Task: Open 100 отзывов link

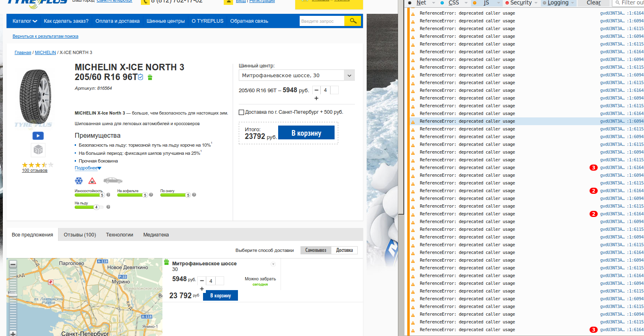Action: point(35,171)
